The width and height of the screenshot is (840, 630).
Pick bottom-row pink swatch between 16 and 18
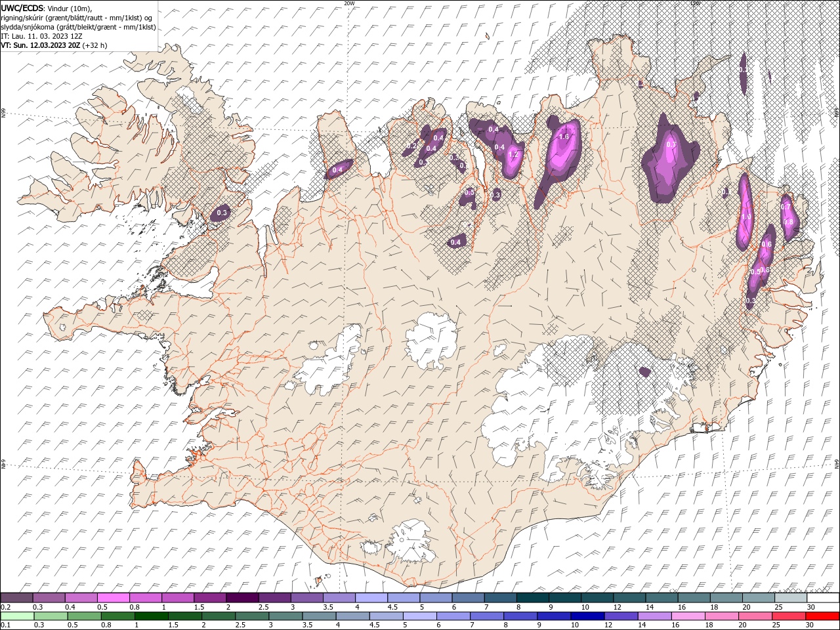tap(689, 616)
